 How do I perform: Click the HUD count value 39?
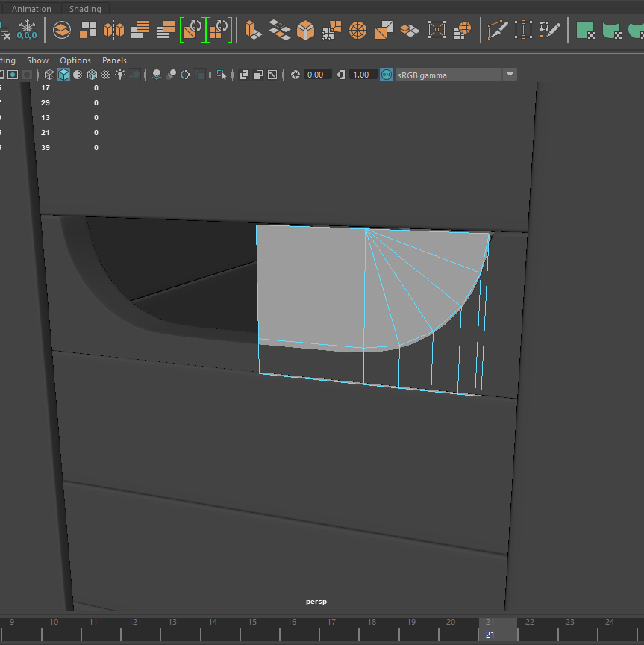[46, 147]
